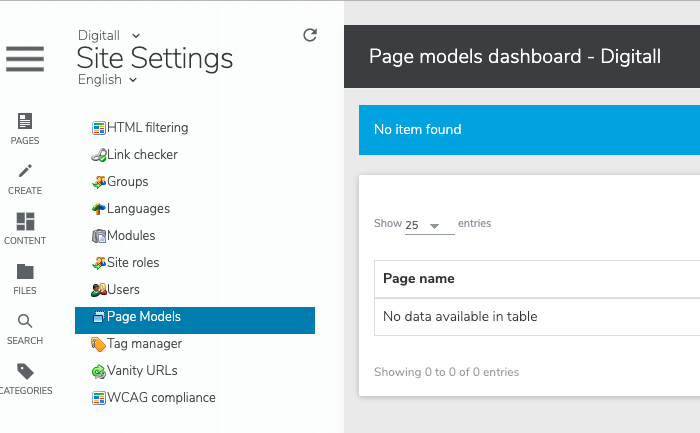Select Users in settings list
This screenshot has height=433, width=700.
[123, 290]
